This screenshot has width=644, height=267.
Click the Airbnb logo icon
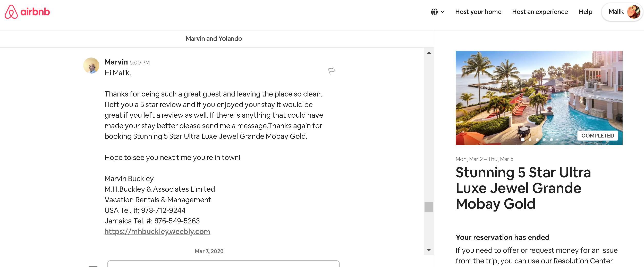(x=11, y=12)
